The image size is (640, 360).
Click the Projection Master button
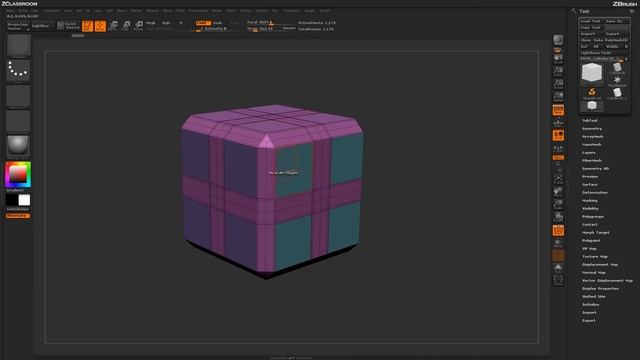(x=18, y=26)
